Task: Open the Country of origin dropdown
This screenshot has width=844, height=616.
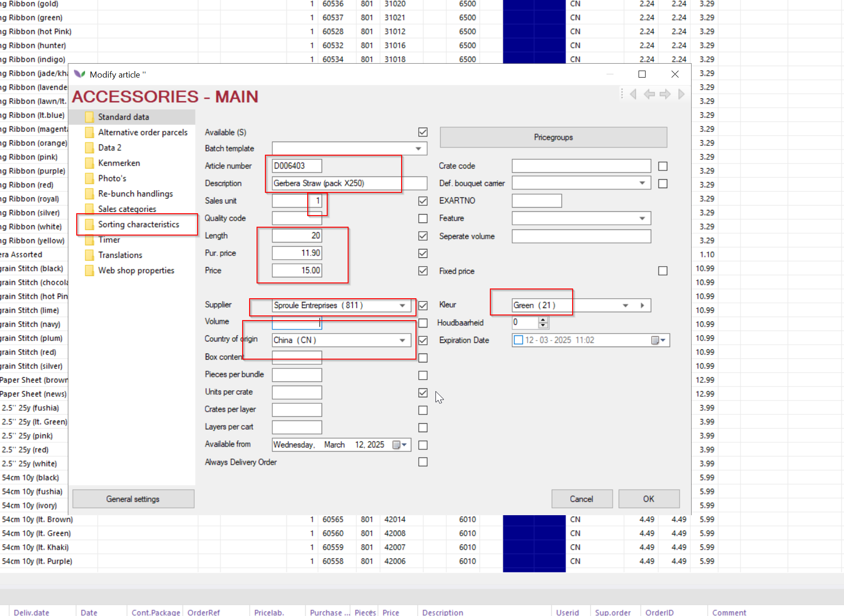Action: pos(402,341)
